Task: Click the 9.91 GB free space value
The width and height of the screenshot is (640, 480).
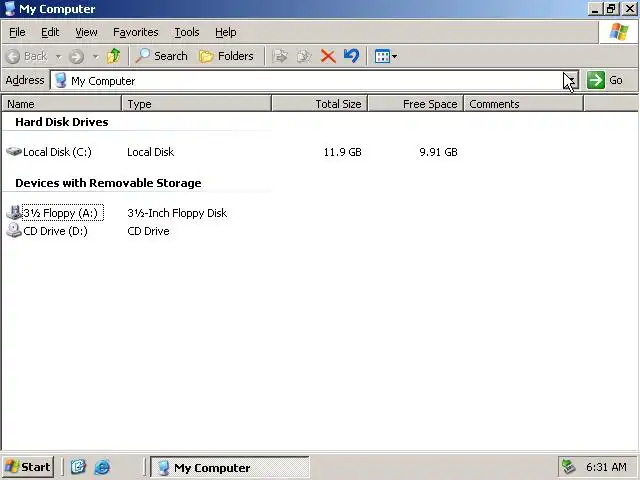Action: [x=438, y=152]
